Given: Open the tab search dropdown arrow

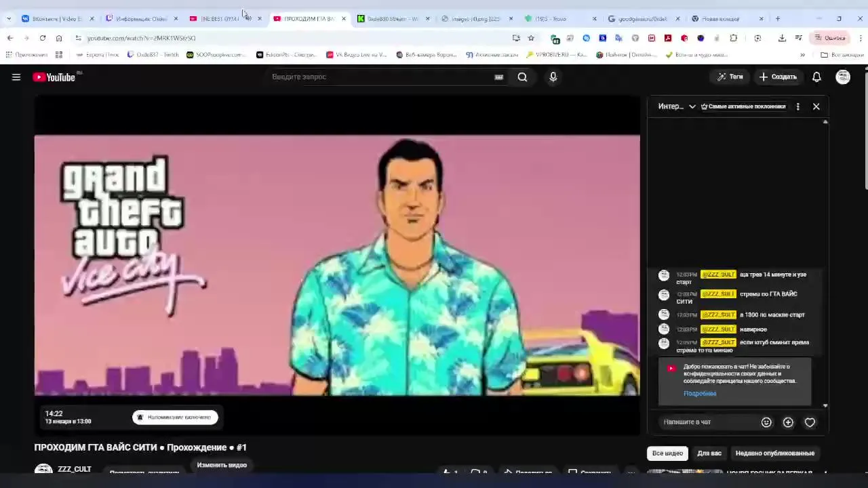Looking at the screenshot, I should [8, 18].
